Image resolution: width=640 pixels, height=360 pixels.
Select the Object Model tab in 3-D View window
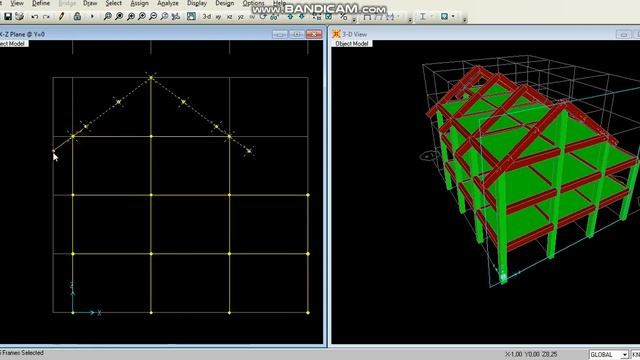[352, 43]
